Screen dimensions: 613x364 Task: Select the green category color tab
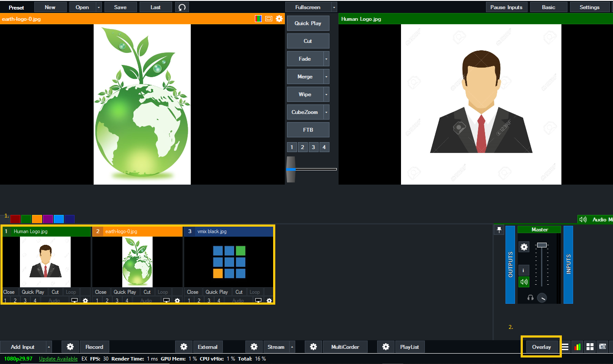point(26,219)
